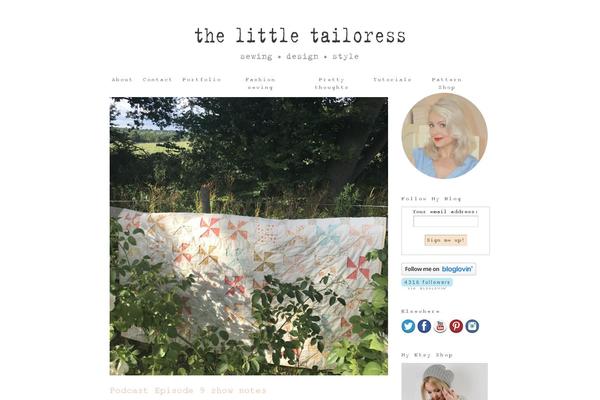Open the Pretty thoughts menu item

tap(331, 83)
